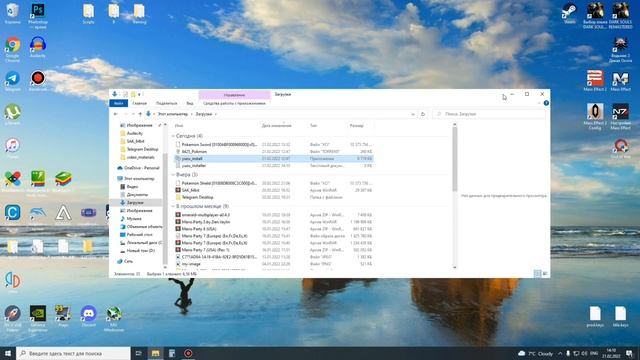Screen dimensions: 640x360
Task: Go up one folder level in Explorer
Action: (140, 114)
